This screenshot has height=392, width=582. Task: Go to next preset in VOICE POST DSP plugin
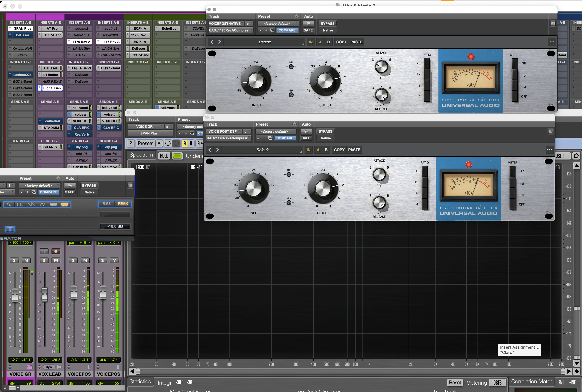coord(217,150)
